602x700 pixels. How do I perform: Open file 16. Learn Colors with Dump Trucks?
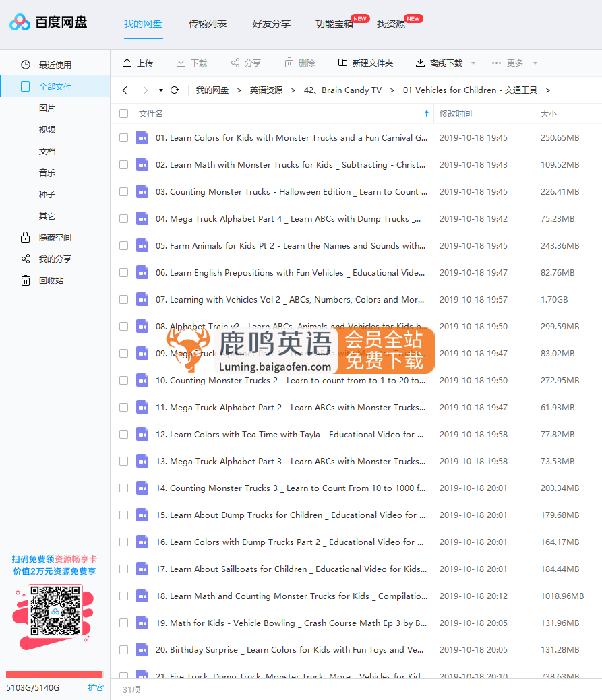[289, 542]
